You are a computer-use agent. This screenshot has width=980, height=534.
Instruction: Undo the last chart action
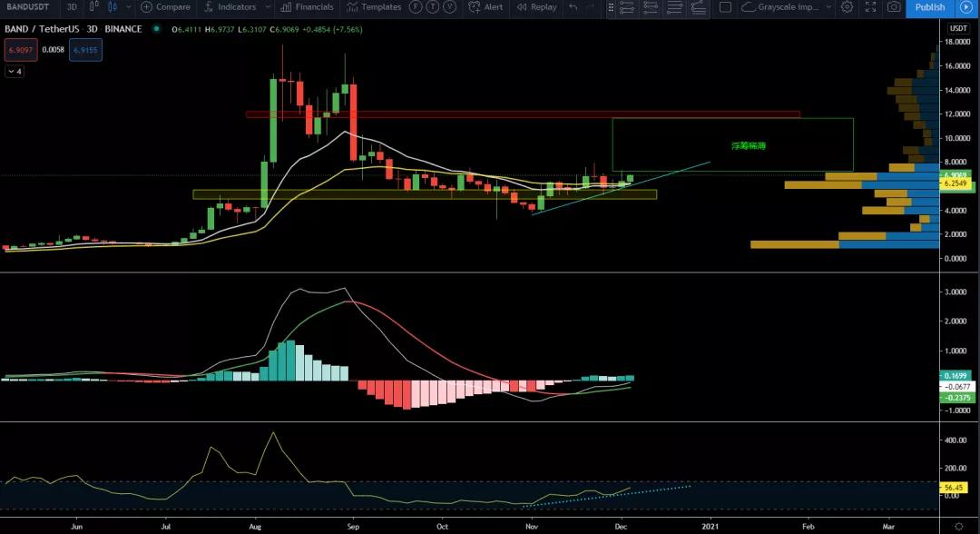click(x=571, y=7)
